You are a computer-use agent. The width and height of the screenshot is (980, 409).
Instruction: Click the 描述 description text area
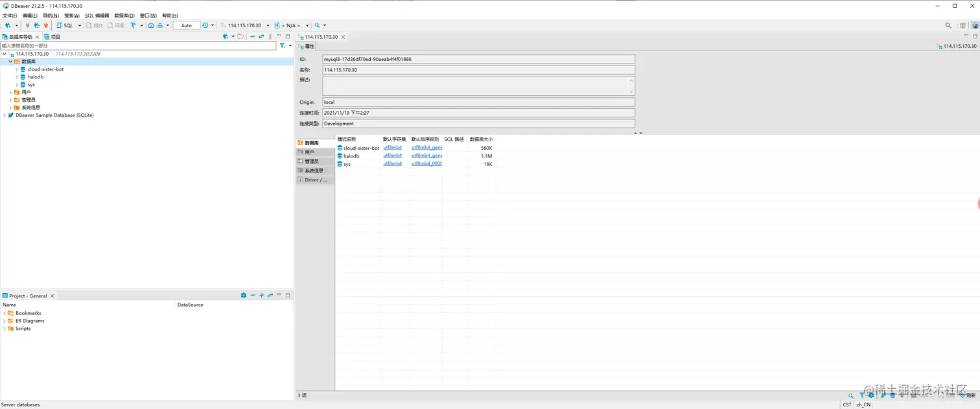pyautogui.click(x=478, y=86)
